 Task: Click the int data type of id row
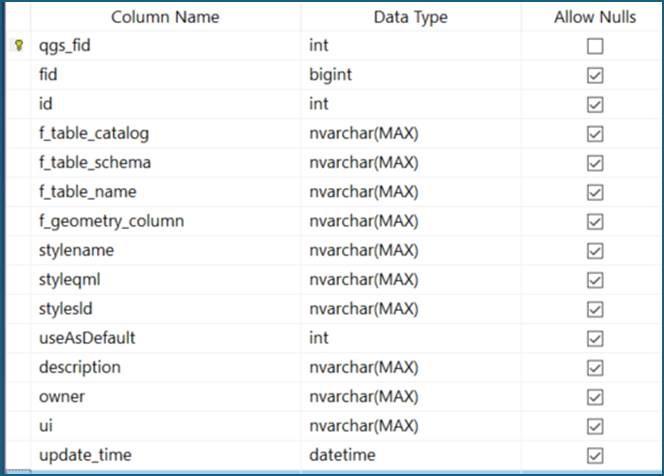point(411,104)
